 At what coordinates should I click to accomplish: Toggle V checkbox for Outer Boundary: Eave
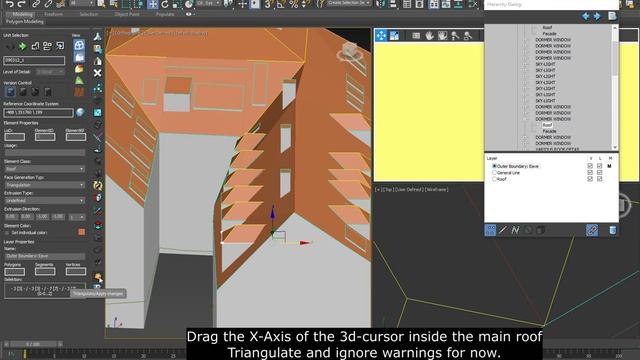click(x=590, y=166)
